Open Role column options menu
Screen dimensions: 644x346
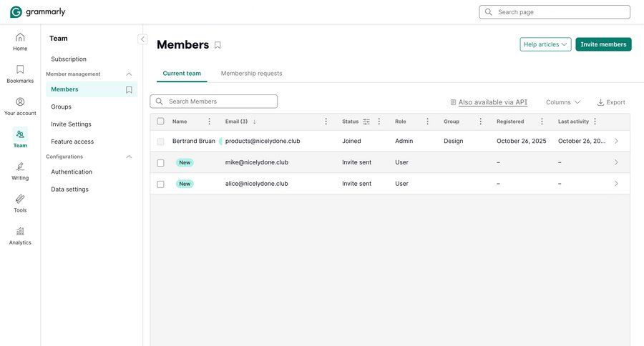(428, 122)
